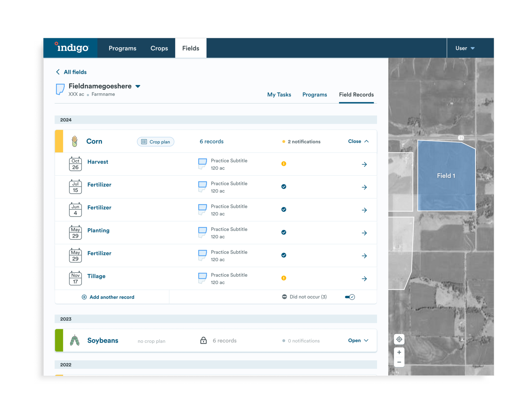
Task: Open Tillage details with the arrow
Action: [364, 279]
